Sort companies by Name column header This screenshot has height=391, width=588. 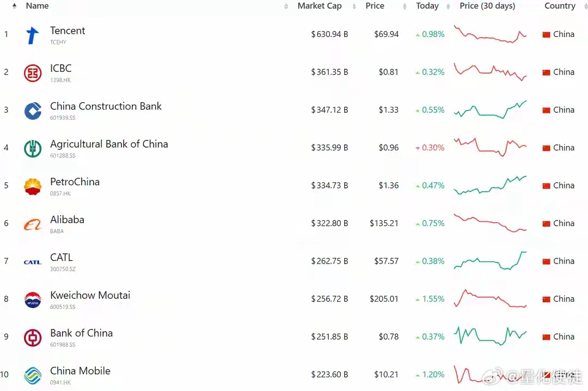[x=37, y=6]
